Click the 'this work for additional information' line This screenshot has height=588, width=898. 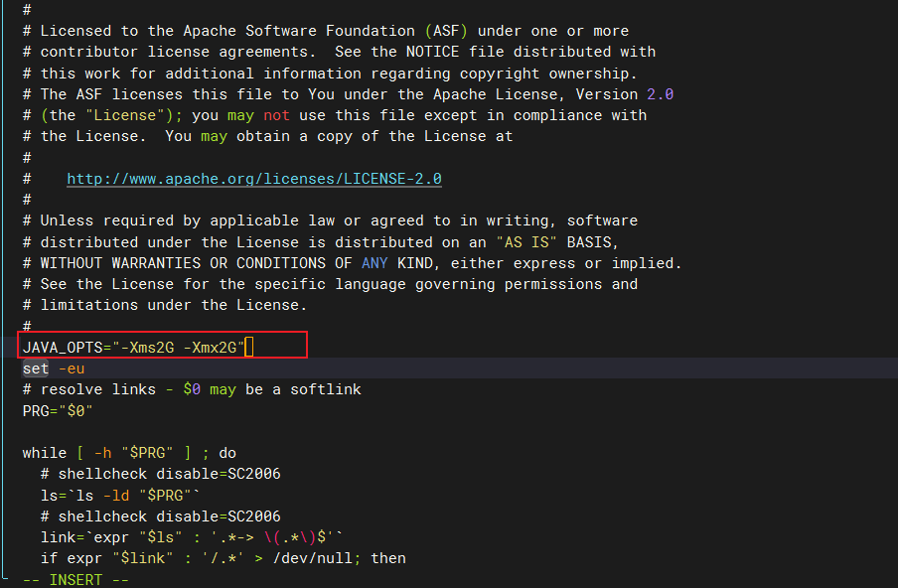pyautogui.click(x=330, y=73)
